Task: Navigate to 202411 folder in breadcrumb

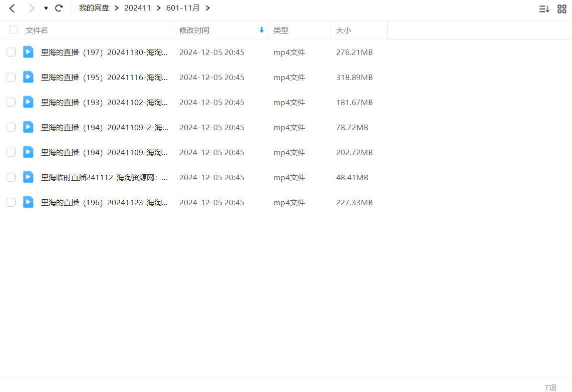Action: (x=138, y=8)
